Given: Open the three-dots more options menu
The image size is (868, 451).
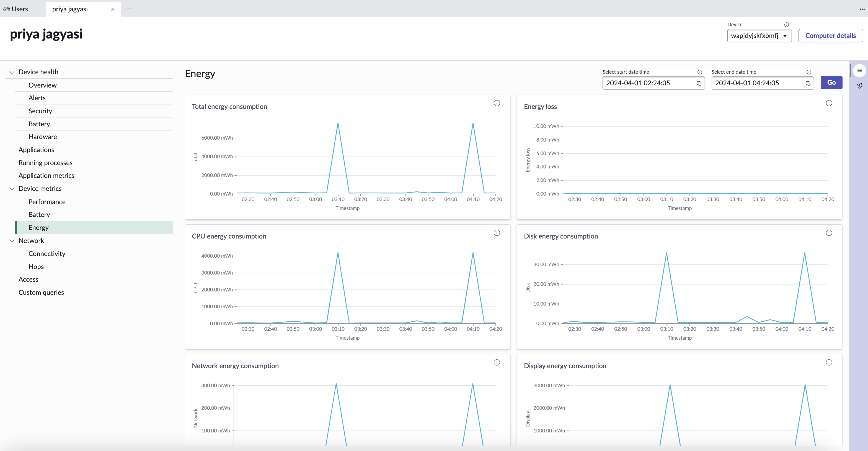Looking at the screenshot, I should (862, 9).
